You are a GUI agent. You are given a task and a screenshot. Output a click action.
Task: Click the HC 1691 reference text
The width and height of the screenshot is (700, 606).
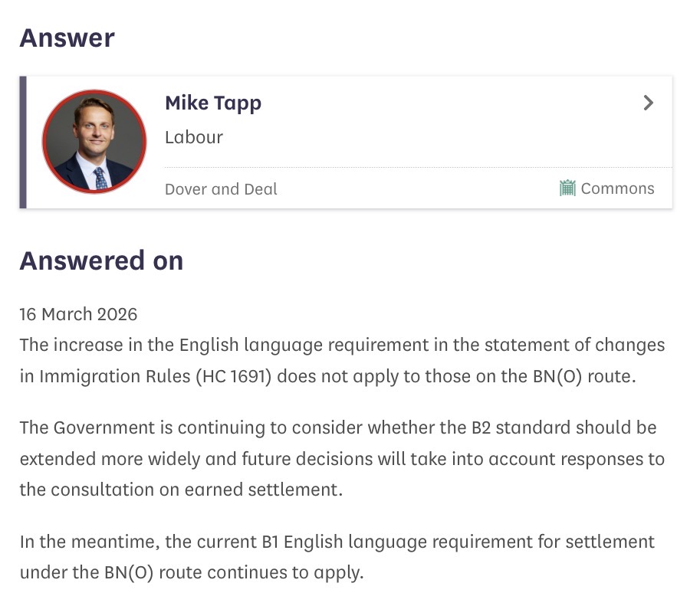(235, 377)
